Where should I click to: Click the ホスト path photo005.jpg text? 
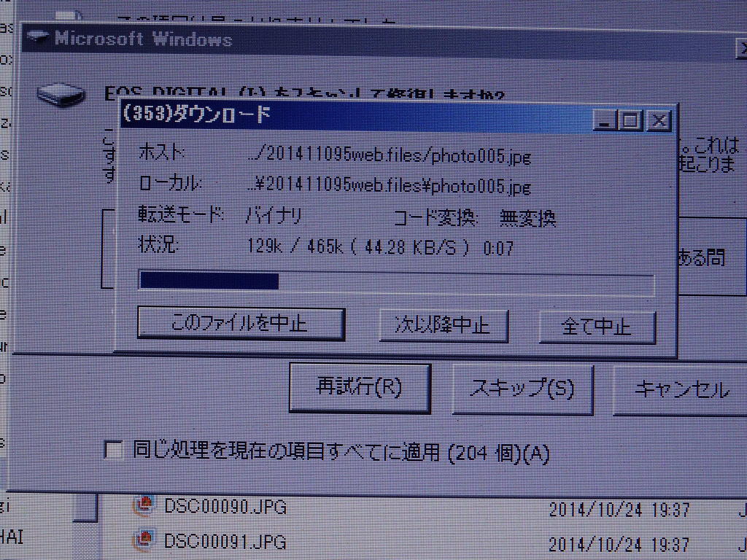pos(390,156)
